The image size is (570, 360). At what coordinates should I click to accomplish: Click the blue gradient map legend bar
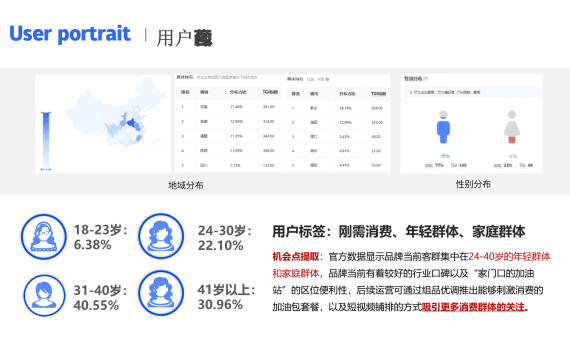coord(46,141)
